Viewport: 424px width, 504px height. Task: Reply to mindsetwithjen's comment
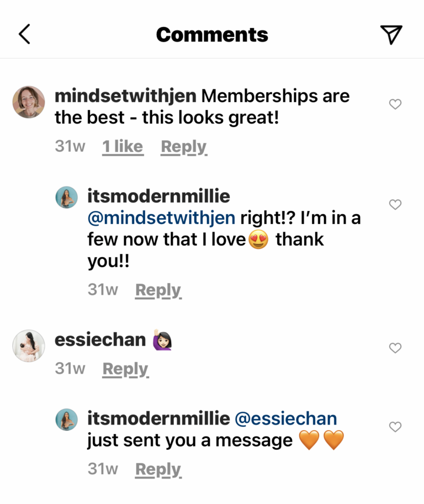pyautogui.click(x=184, y=147)
